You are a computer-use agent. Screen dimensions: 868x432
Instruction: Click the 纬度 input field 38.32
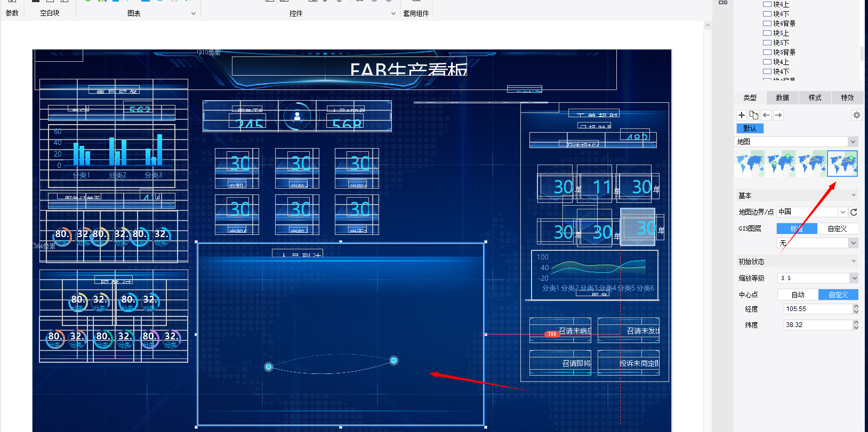click(x=817, y=325)
